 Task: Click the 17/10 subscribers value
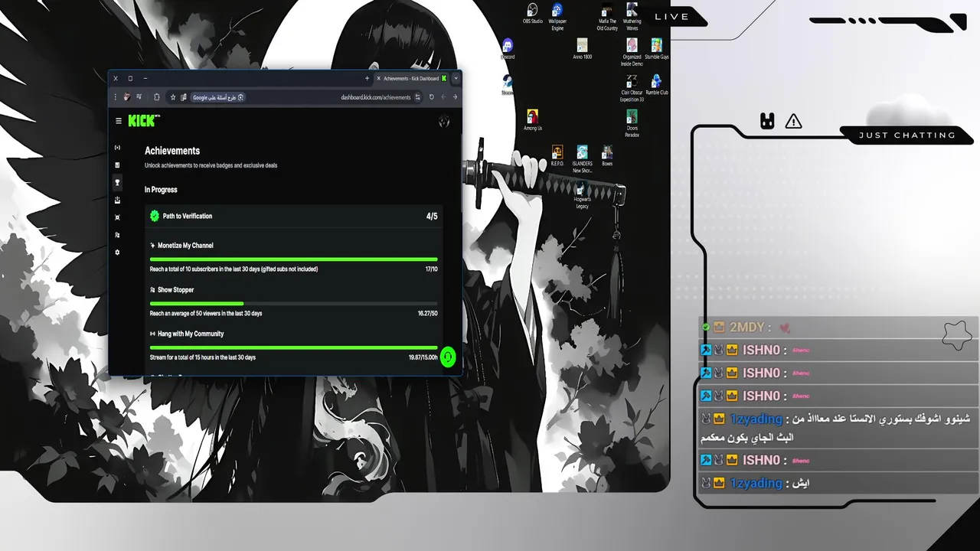[x=432, y=269]
